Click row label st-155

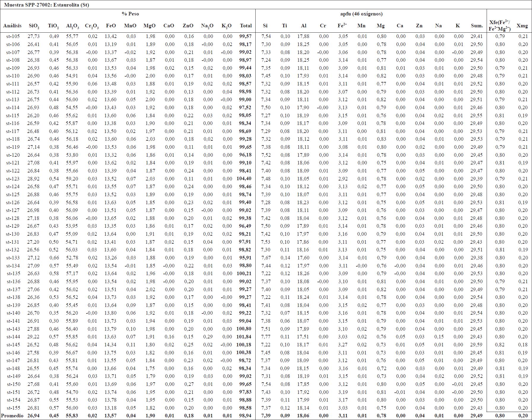pyautogui.click(x=13, y=408)
